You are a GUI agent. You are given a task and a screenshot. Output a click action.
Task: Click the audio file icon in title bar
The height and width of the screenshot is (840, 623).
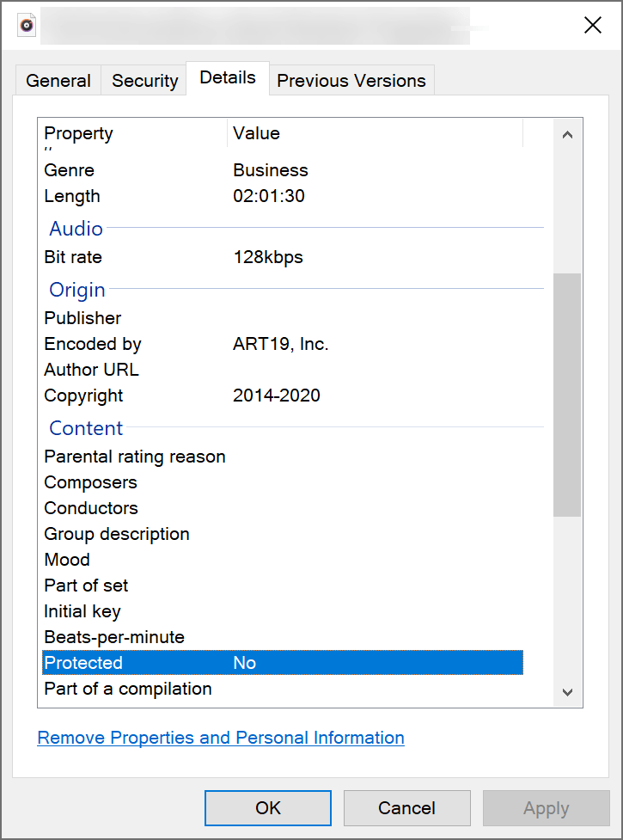pos(27,25)
